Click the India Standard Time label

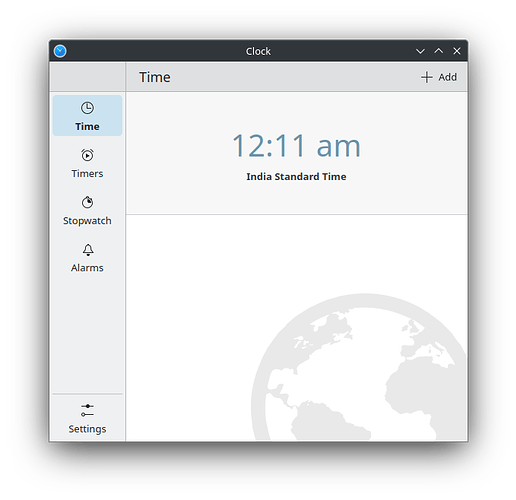tap(296, 176)
